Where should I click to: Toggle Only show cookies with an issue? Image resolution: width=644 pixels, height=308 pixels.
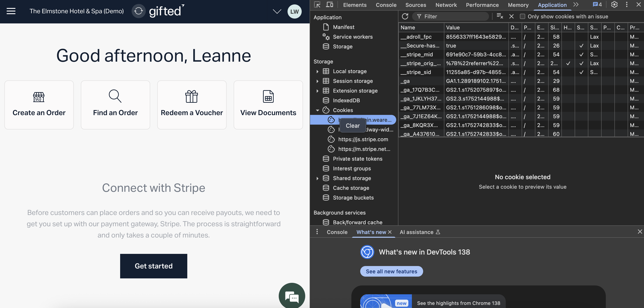[x=523, y=17]
